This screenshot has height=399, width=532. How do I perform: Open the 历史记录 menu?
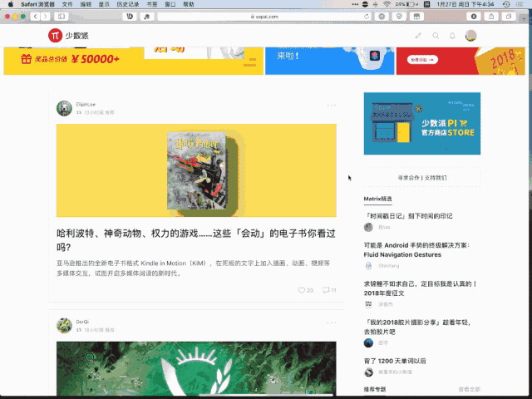click(x=127, y=4)
